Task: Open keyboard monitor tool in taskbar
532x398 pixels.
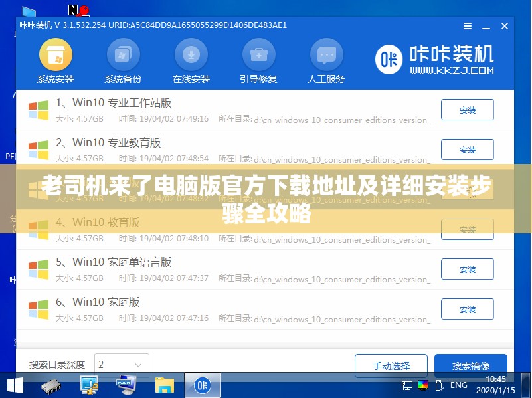Action: click(x=126, y=385)
